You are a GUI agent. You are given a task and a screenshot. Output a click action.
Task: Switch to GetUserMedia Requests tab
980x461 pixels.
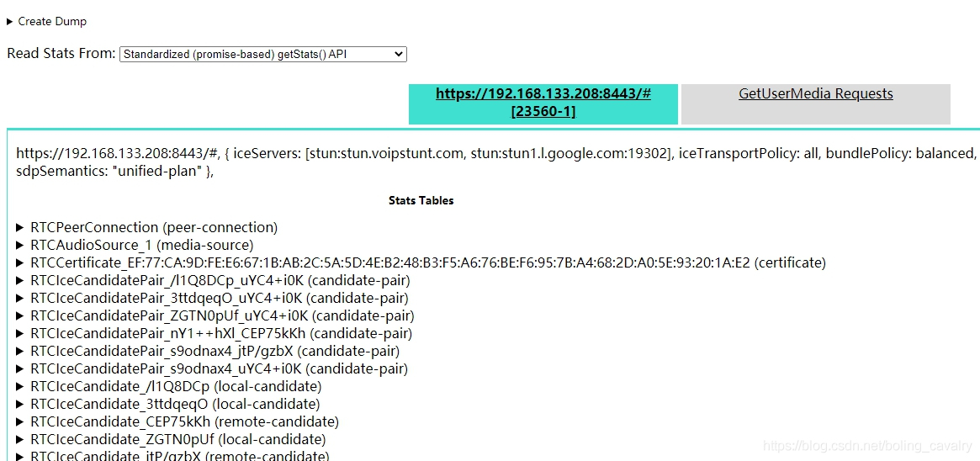click(815, 94)
